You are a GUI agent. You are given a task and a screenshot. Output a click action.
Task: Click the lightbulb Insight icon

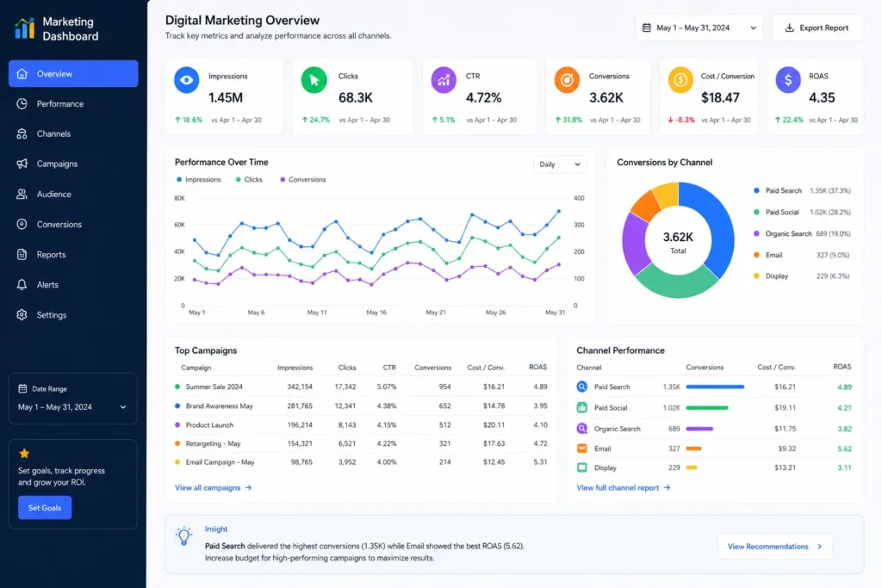coord(184,535)
